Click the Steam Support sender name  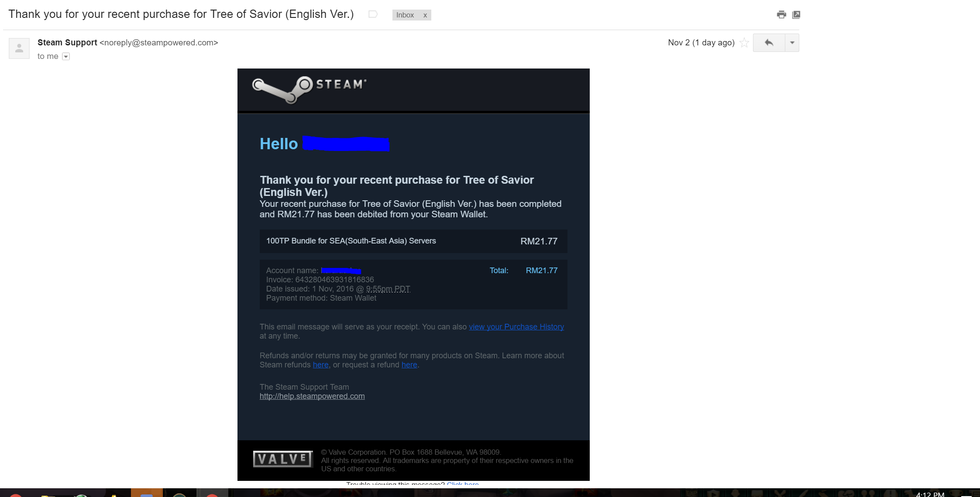tap(67, 43)
